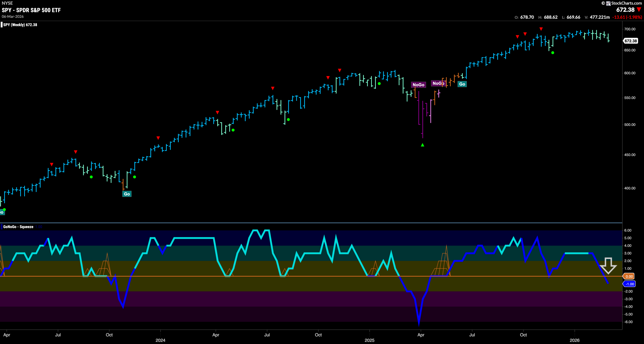
Task: Click the 06-Mar-2026 date label
Action: pos(13,16)
